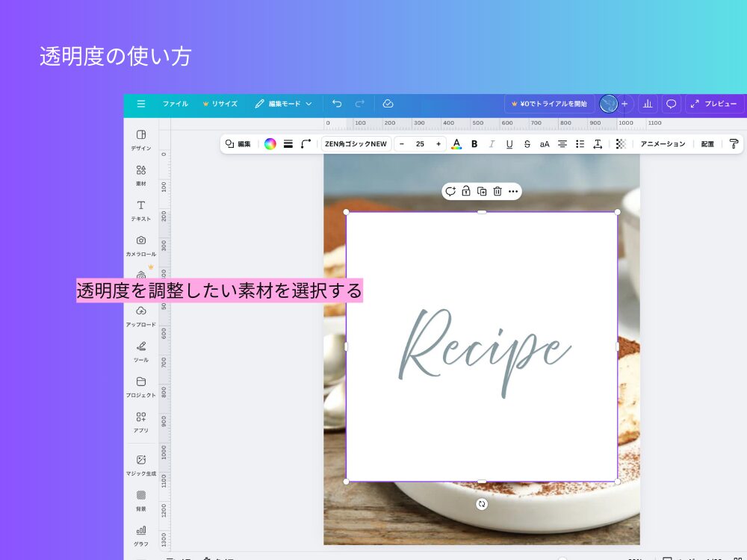Open プレビュー mode

(x=713, y=104)
